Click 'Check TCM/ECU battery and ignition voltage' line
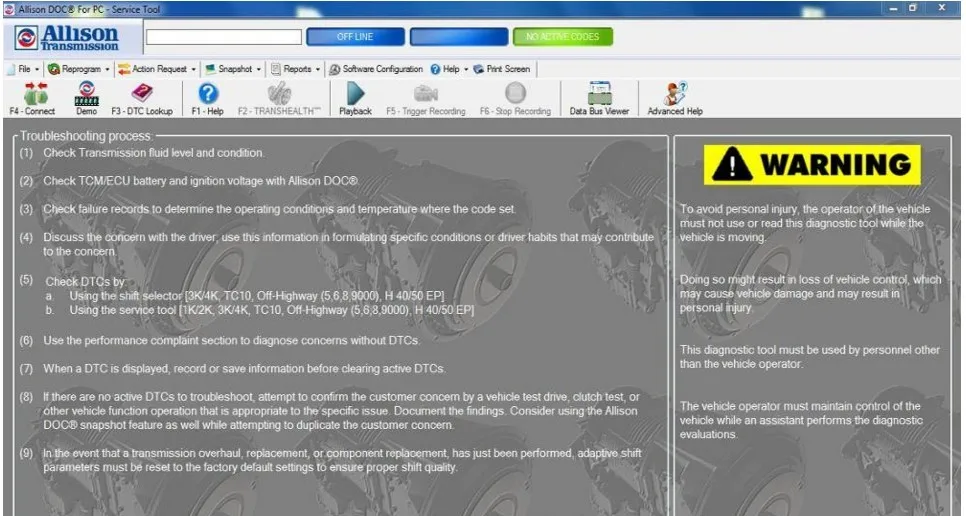Viewport: 966px width, 516px height. [x=201, y=181]
